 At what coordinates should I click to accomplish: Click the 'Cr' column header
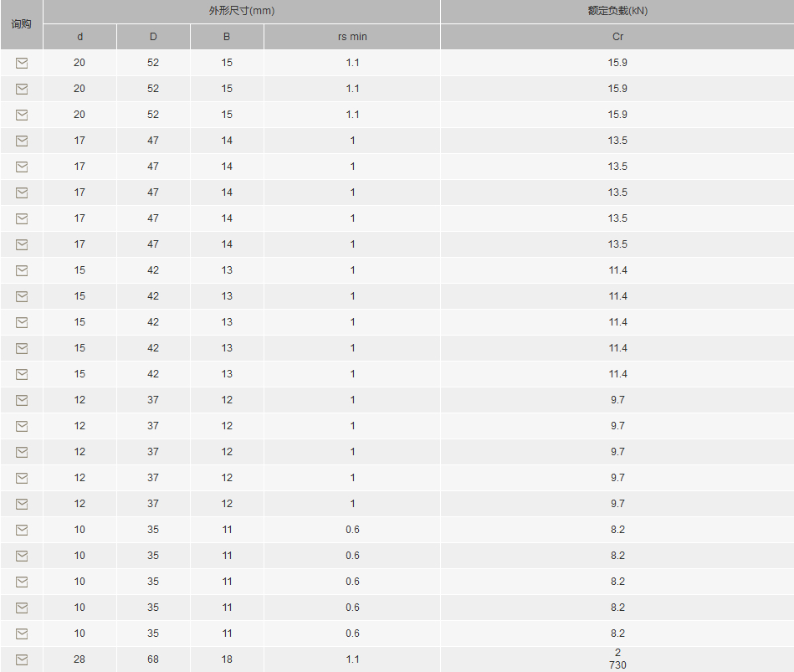[x=617, y=37]
